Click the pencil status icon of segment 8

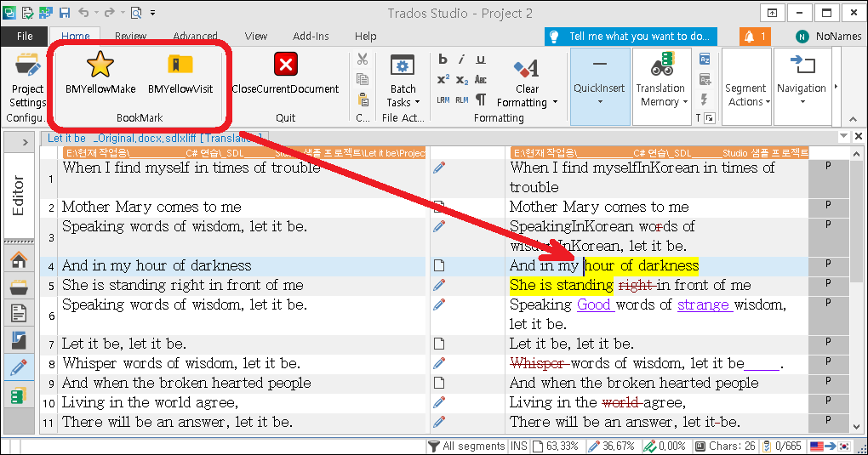pos(439,363)
